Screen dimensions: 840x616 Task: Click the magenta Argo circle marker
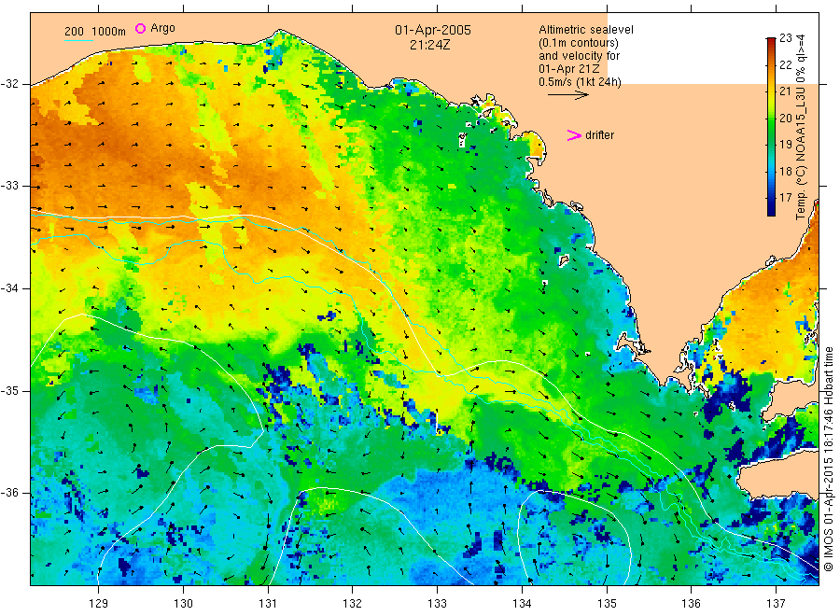140,28
